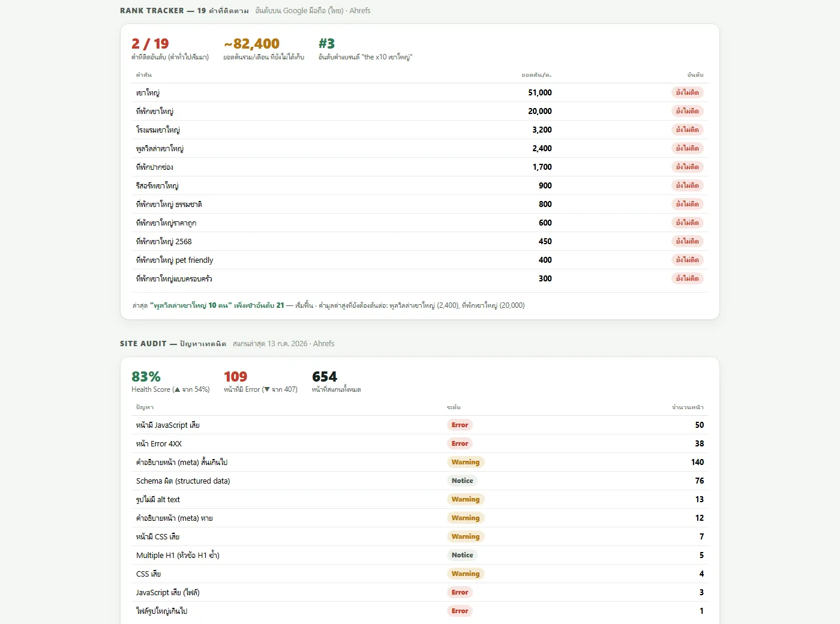Click the "654" total scanned pages figure
Screen dimensions: 840x624
325,377
